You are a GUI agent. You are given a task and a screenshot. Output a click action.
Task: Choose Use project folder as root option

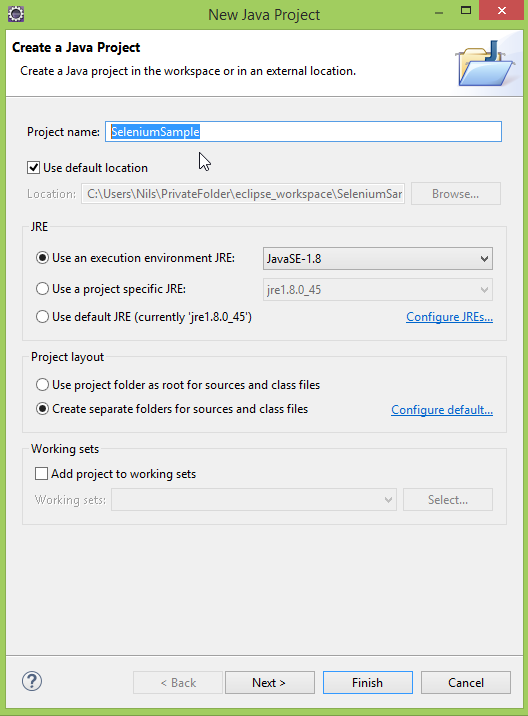pyautogui.click(x=42, y=384)
